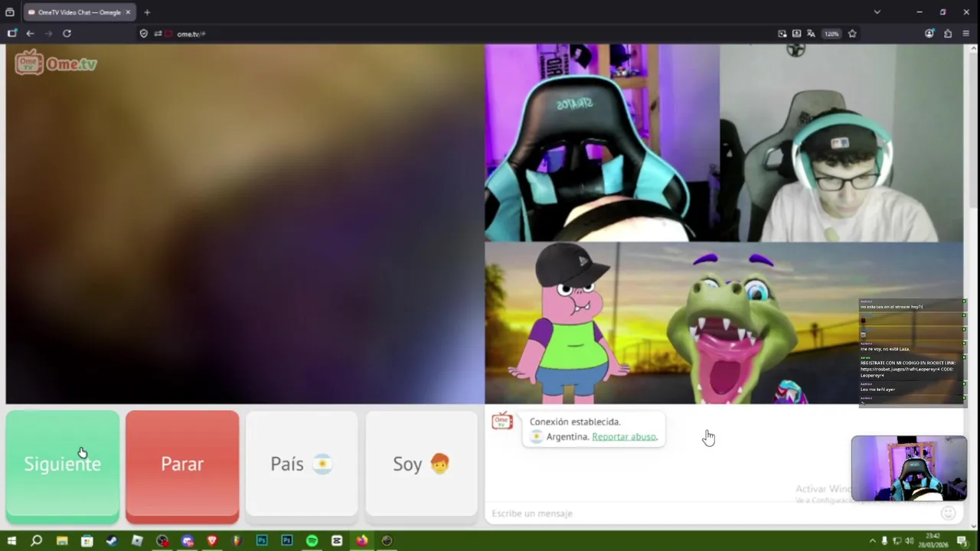Open Brave browser from taskbar

pos(212,541)
